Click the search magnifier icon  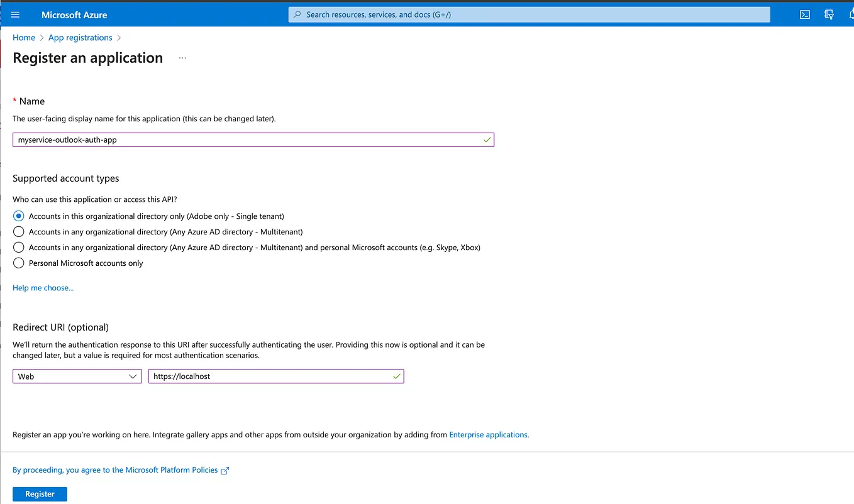tap(298, 14)
